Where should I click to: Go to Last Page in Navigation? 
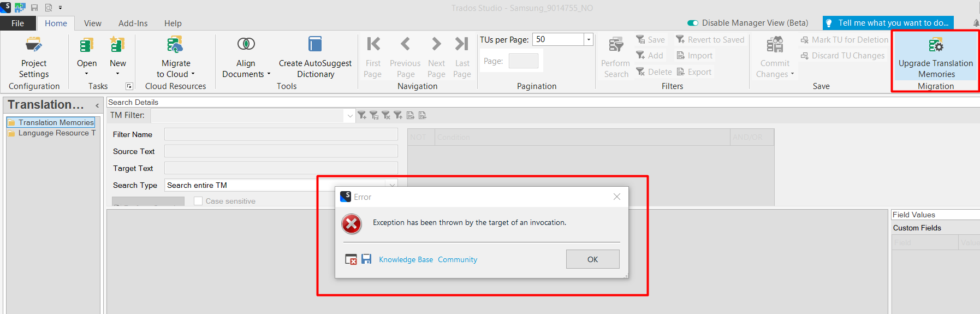pyautogui.click(x=462, y=57)
